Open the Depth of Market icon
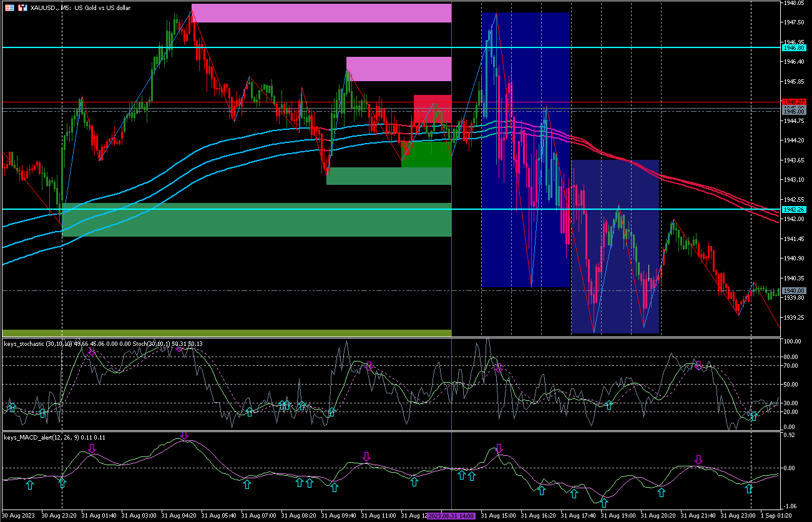This screenshot has width=812, height=522. pyautogui.click(x=23, y=8)
